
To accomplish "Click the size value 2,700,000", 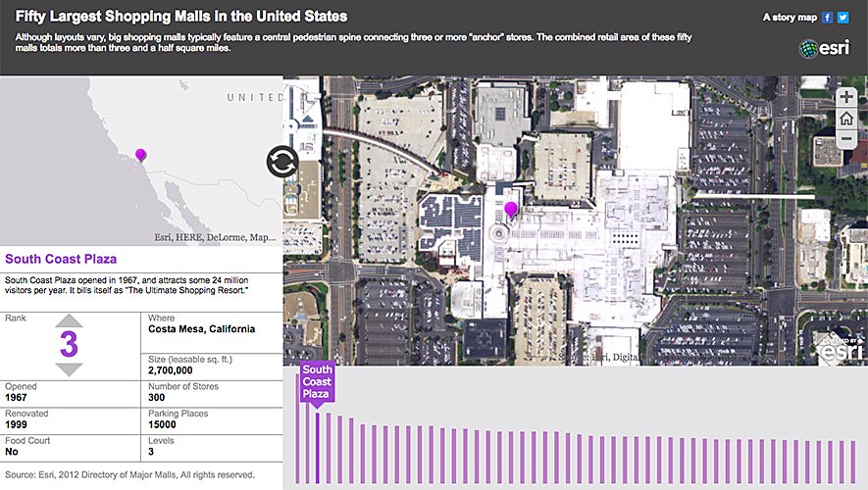I will (x=170, y=370).
